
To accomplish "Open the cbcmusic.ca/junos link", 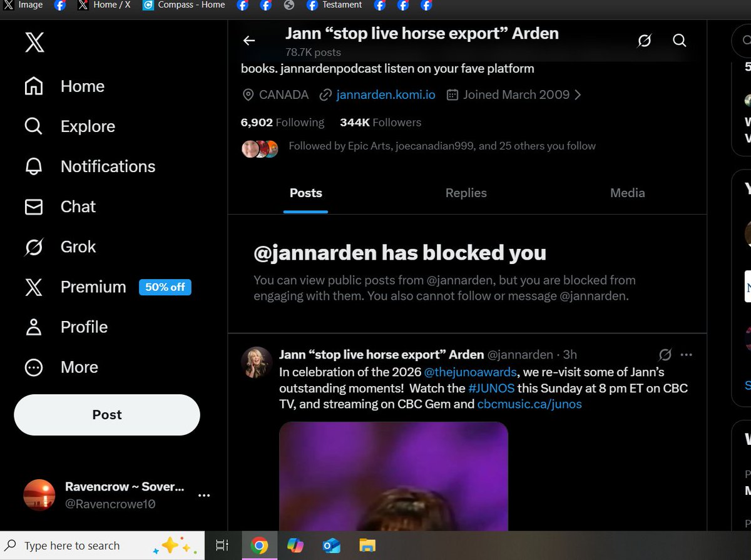I will [529, 404].
